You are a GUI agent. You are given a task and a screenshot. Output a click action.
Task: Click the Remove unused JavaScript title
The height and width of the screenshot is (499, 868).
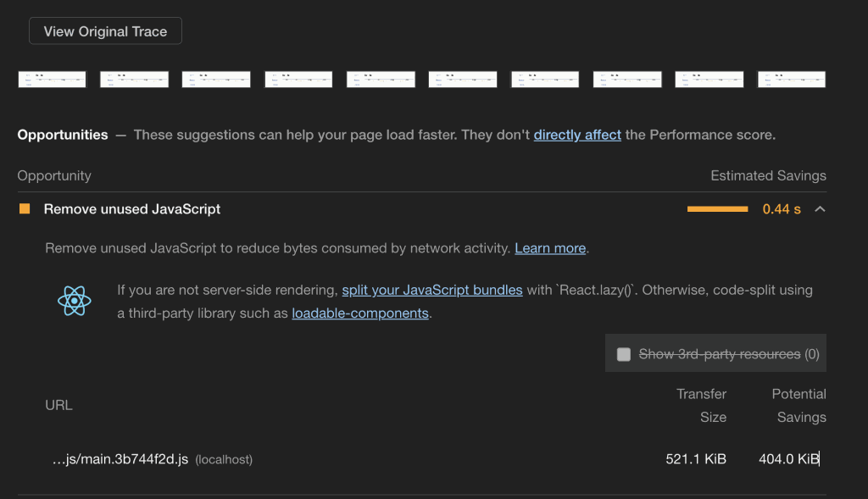[x=131, y=209]
